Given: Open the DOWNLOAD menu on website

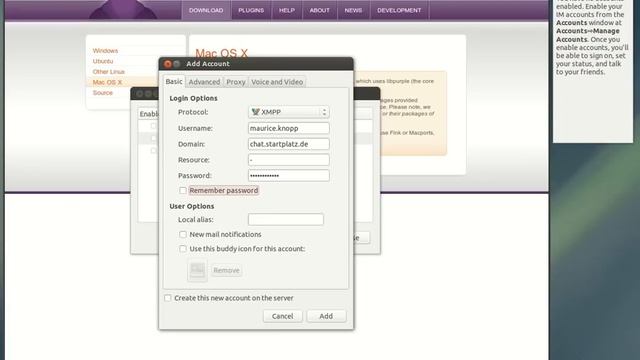Looking at the screenshot, I should 206,10.
